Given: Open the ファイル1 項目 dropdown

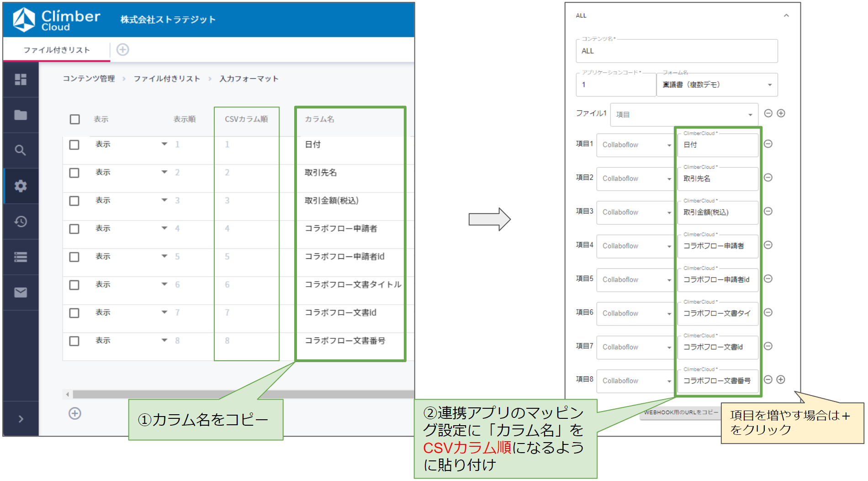Looking at the screenshot, I should [x=684, y=115].
